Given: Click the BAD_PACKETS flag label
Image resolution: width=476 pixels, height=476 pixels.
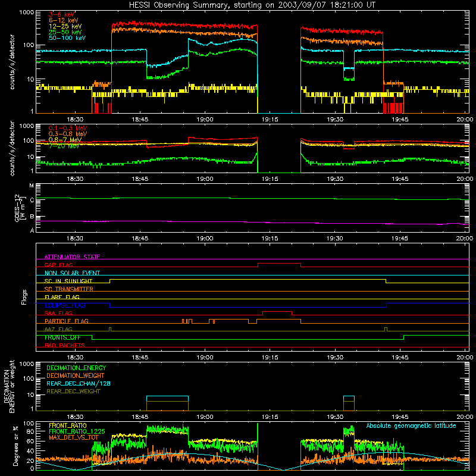Looking at the screenshot, I should coord(65,345).
